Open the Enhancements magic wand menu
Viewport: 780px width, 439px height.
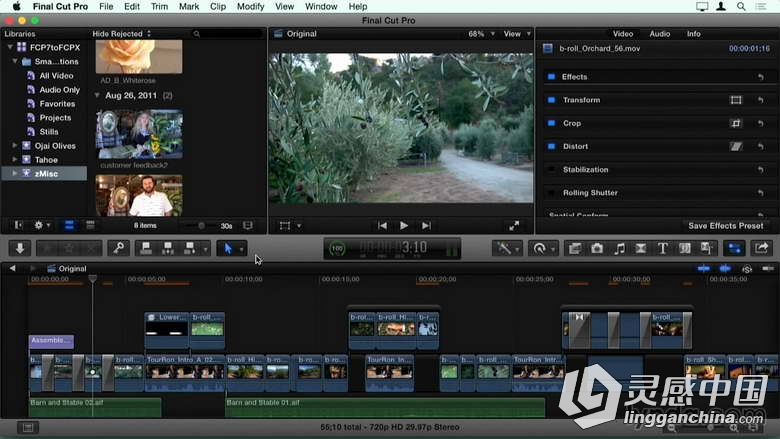point(507,248)
